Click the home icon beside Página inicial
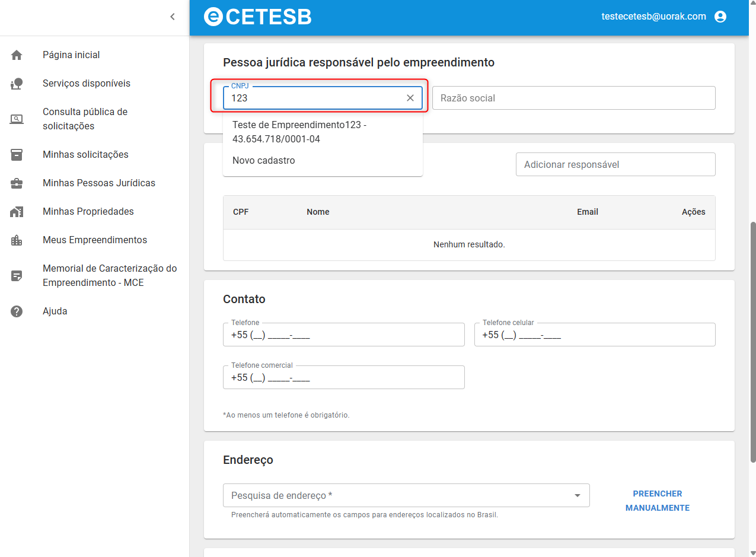The height and width of the screenshot is (557, 756). pyautogui.click(x=17, y=55)
